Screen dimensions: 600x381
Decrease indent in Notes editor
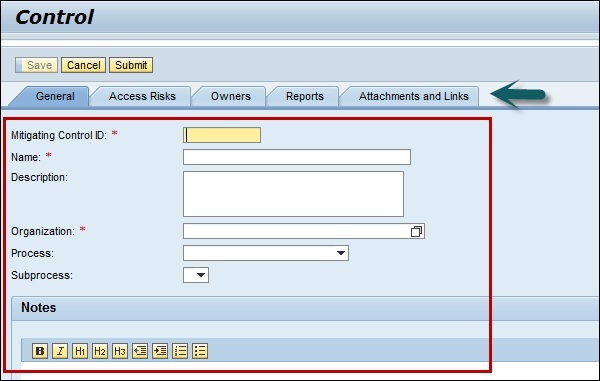pos(140,351)
